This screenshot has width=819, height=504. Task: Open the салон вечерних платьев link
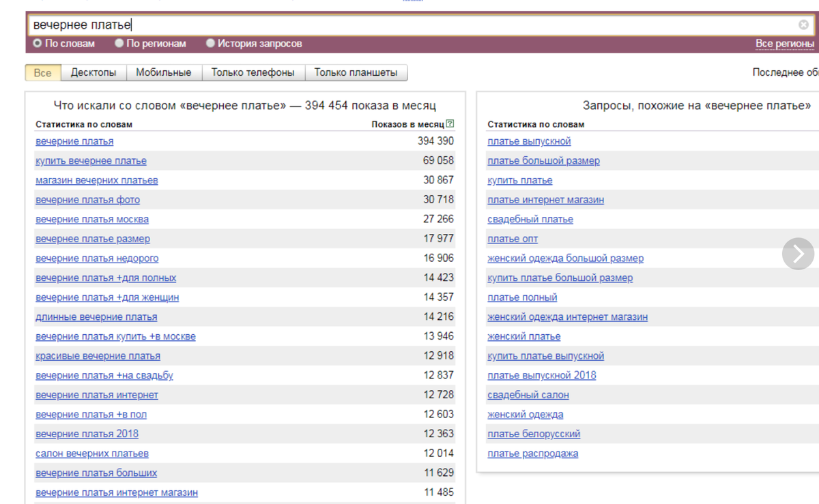tap(92, 454)
